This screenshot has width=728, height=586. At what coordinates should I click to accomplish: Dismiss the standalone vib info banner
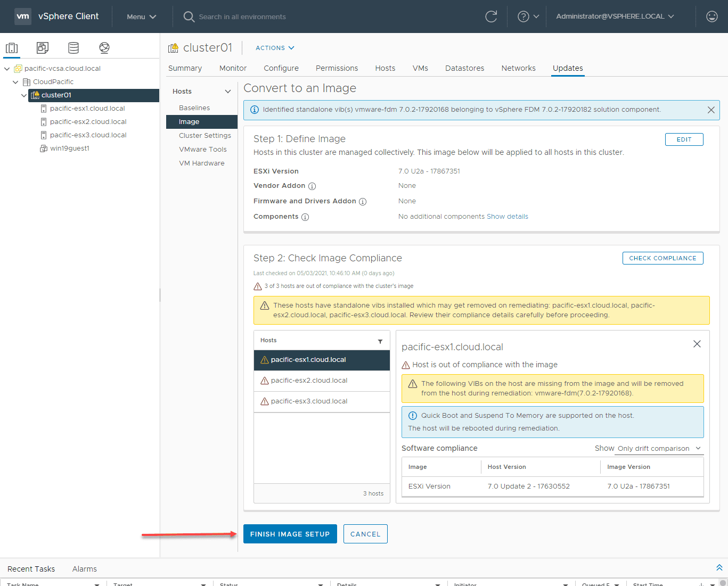pyautogui.click(x=710, y=110)
